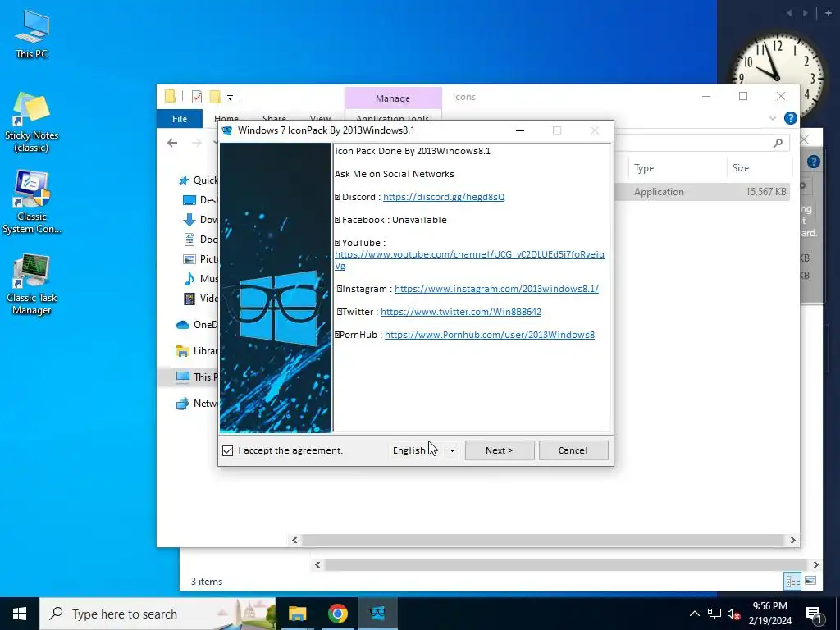Click the Next button in installer
Viewport: 840px width, 630px height.
tap(500, 450)
